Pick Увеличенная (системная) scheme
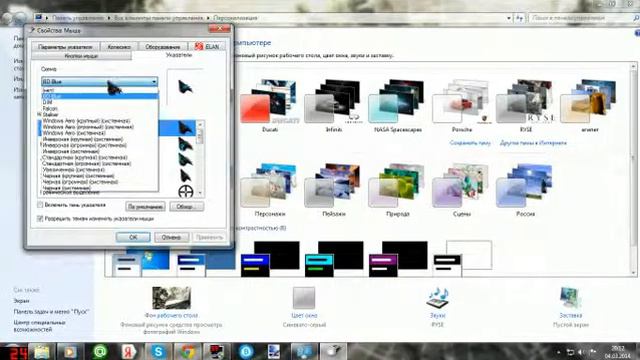 pos(74,170)
